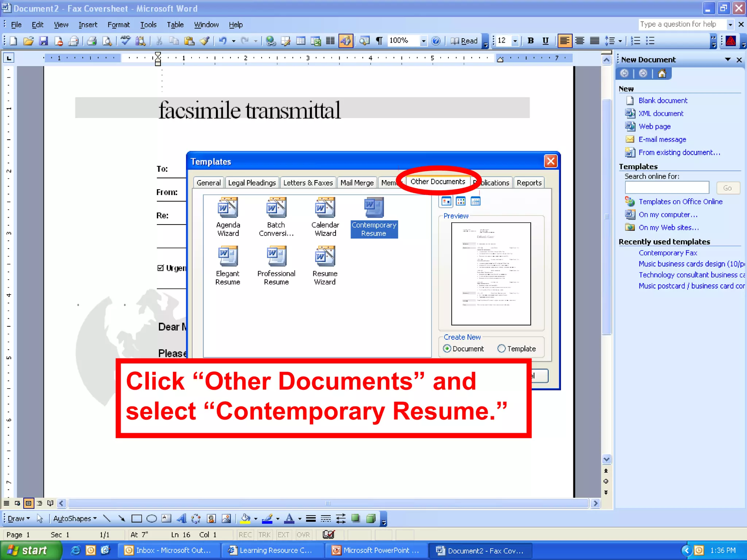
Task: Toggle the Urgent checkbox in the fax document
Action: [160, 268]
